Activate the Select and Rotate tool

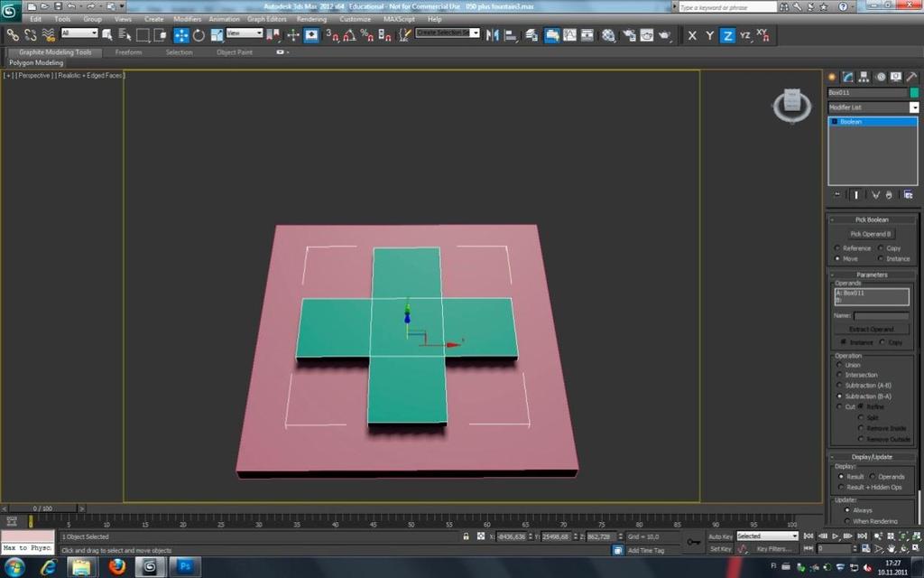tap(199, 35)
